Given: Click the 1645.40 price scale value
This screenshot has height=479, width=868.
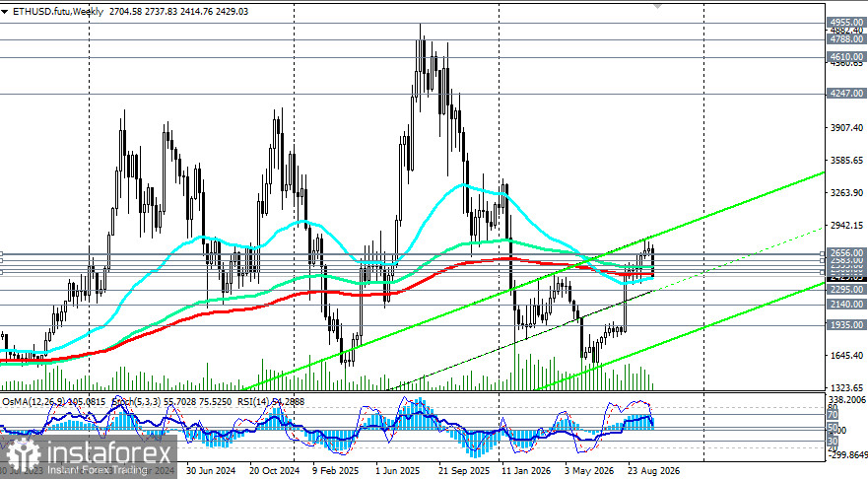Looking at the screenshot, I should click(x=846, y=356).
